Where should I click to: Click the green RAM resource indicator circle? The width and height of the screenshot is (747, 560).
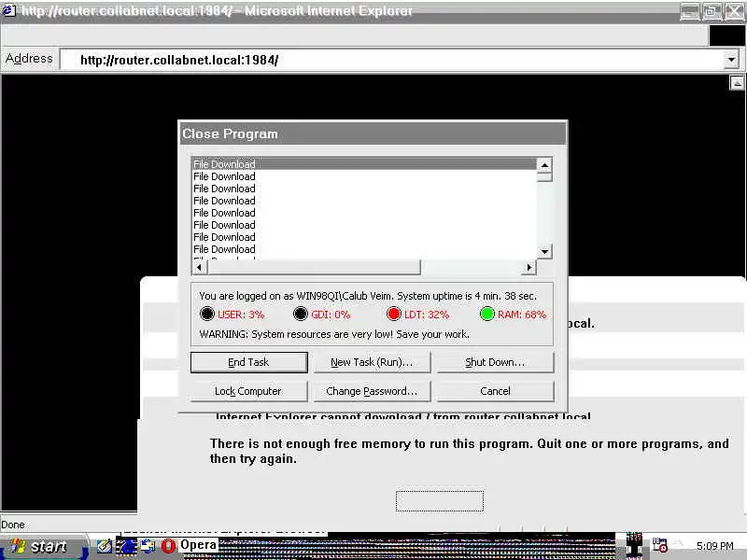(x=486, y=314)
